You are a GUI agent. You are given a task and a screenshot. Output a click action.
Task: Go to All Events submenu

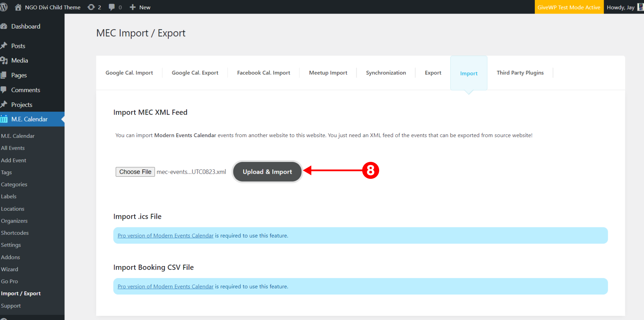pos(13,148)
